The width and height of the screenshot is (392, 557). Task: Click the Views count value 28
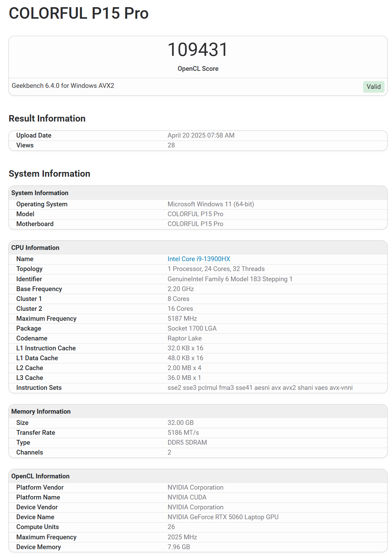pyautogui.click(x=171, y=145)
